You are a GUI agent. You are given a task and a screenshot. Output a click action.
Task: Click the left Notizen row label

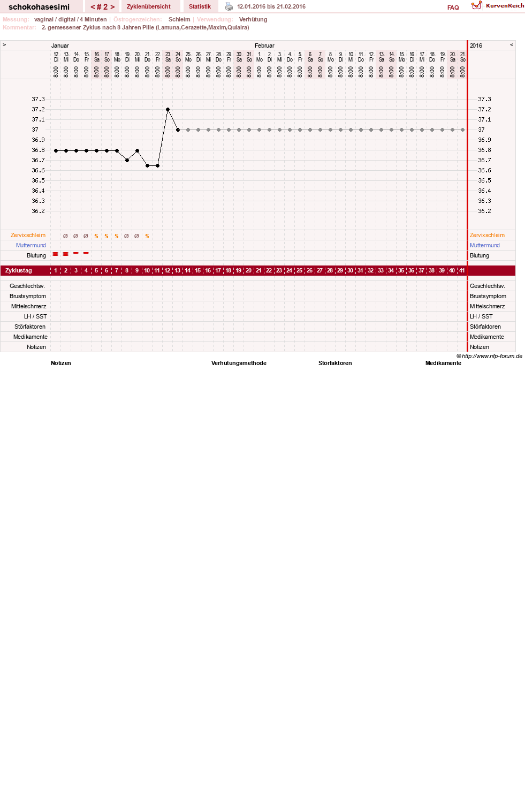pyautogui.click(x=36, y=347)
